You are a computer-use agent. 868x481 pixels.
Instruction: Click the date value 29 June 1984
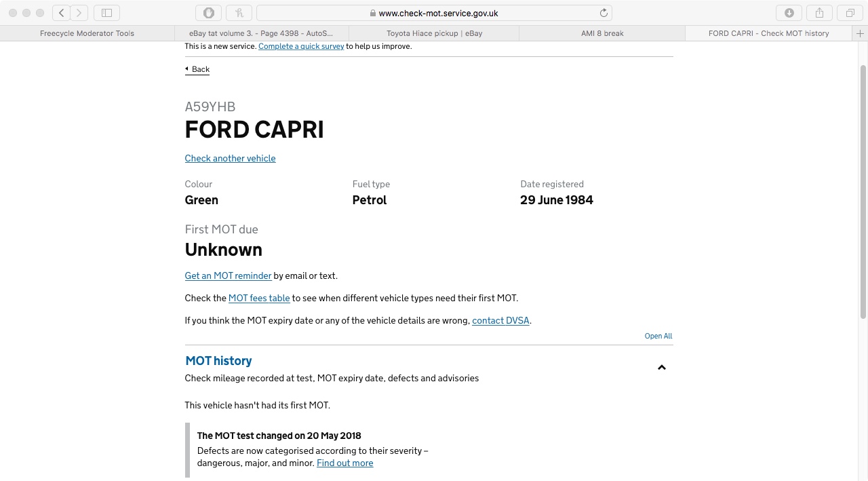pyautogui.click(x=557, y=200)
